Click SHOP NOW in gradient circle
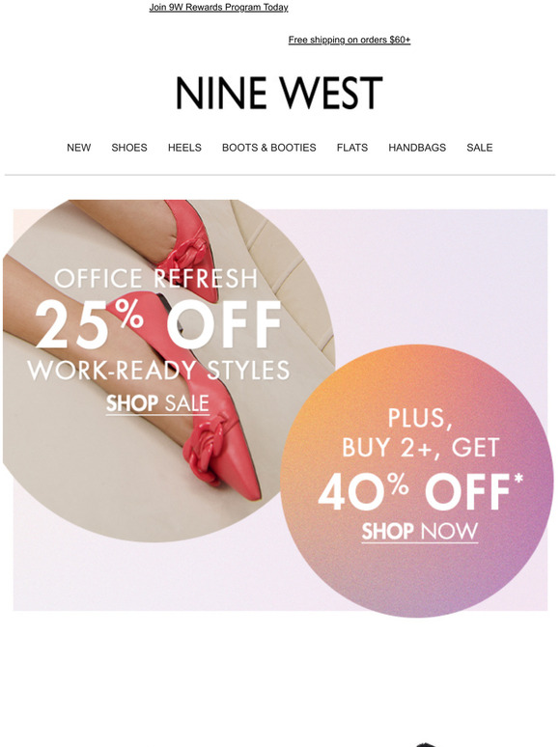This screenshot has height=747, width=560. 419,532
